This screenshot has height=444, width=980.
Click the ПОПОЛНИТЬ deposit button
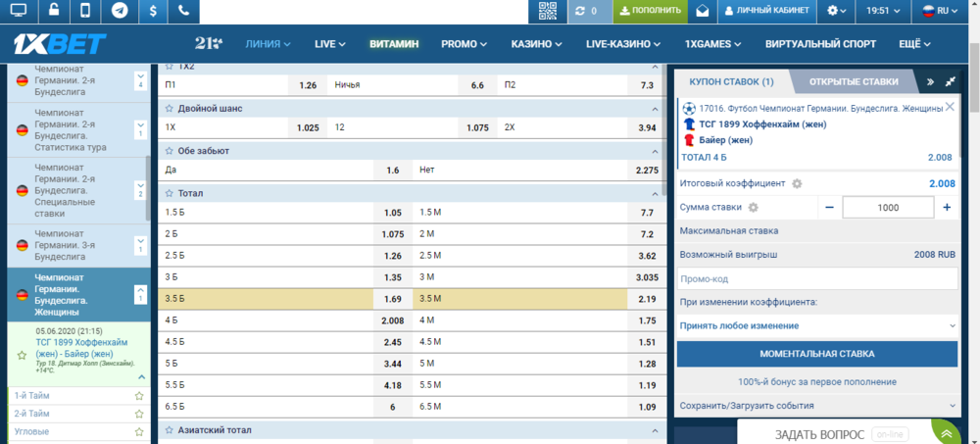pyautogui.click(x=650, y=11)
